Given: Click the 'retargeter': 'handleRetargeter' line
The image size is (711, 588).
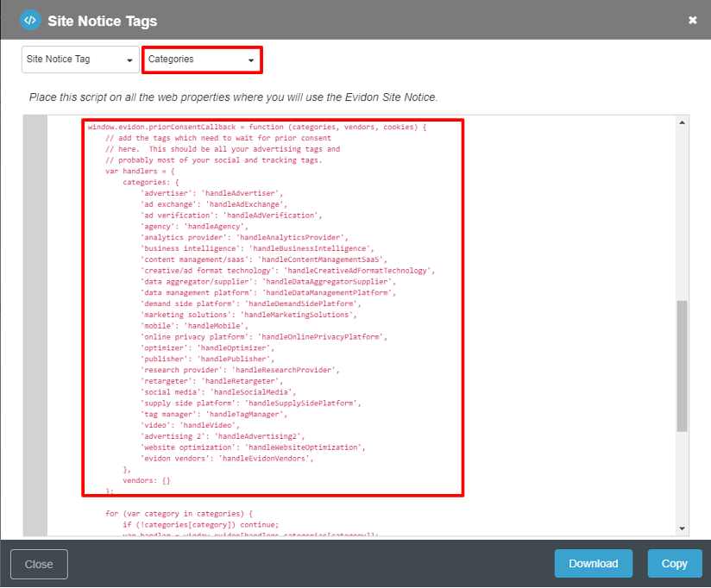Looking at the screenshot, I should [x=211, y=381].
